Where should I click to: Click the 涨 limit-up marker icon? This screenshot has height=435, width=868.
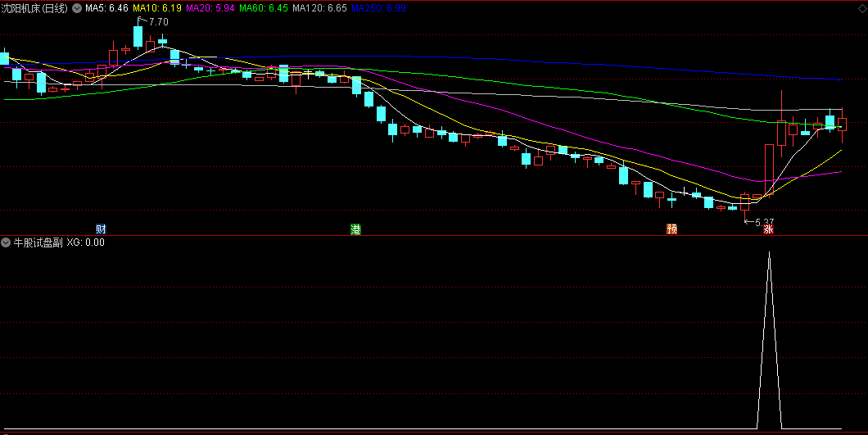pyautogui.click(x=768, y=229)
